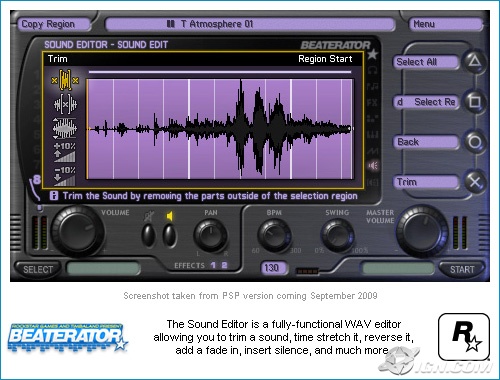Select the Trim tool icon in sound editor

(65, 80)
